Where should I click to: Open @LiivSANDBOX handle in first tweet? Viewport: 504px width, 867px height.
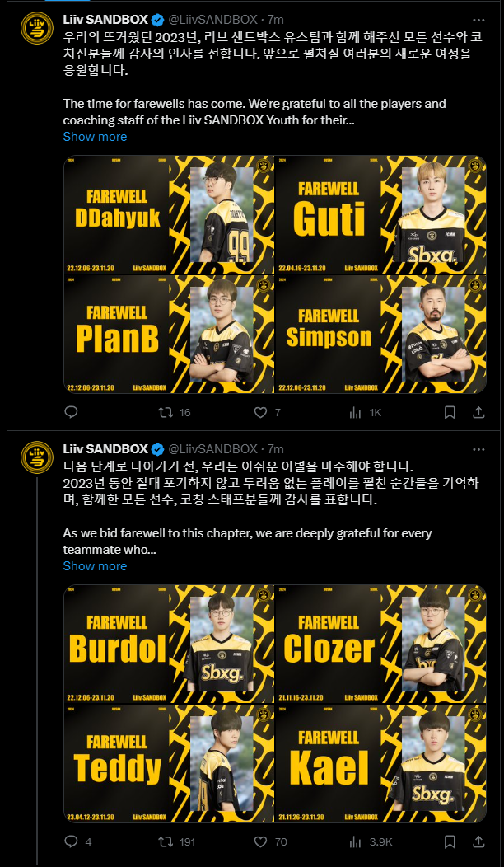[212, 19]
